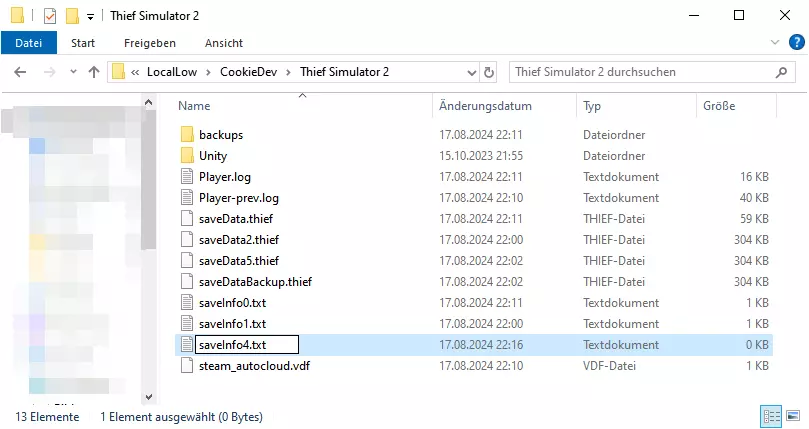Click the CookieDev breadcrumb
This screenshot has height=429, width=809.
pyautogui.click(x=249, y=72)
